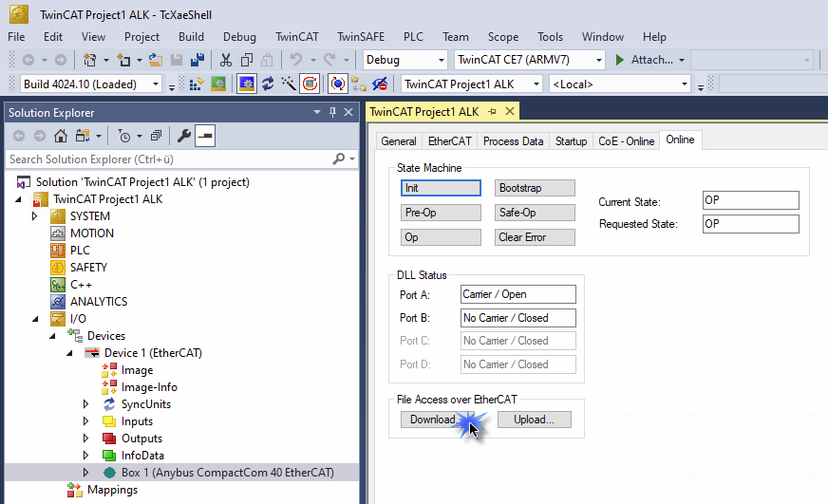Pin the Solution Explorer panel
Screen dimensions: 828x504
pos(332,112)
